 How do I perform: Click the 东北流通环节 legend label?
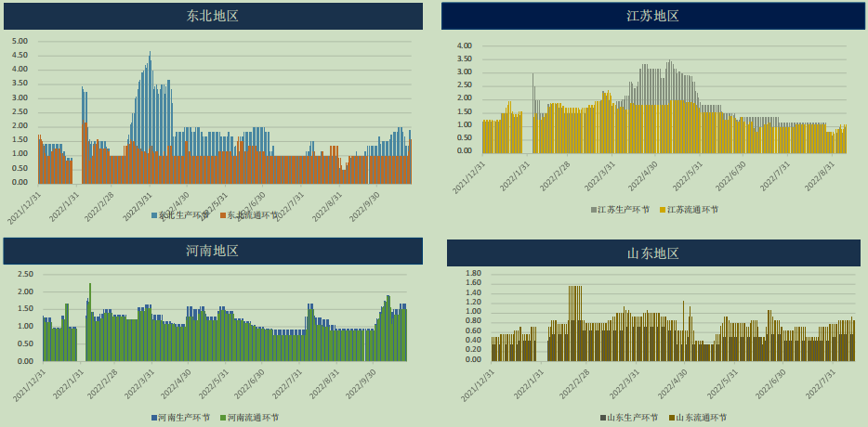pyautogui.click(x=253, y=215)
